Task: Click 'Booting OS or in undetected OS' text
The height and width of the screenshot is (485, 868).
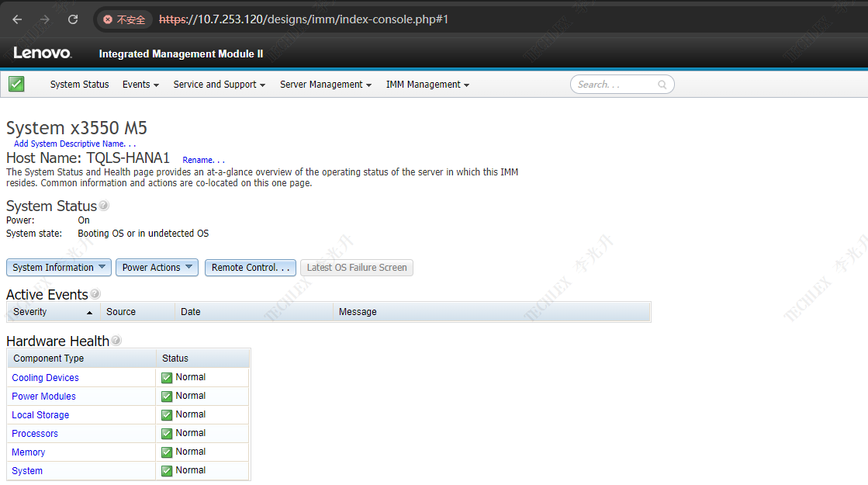Action: [x=144, y=234]
